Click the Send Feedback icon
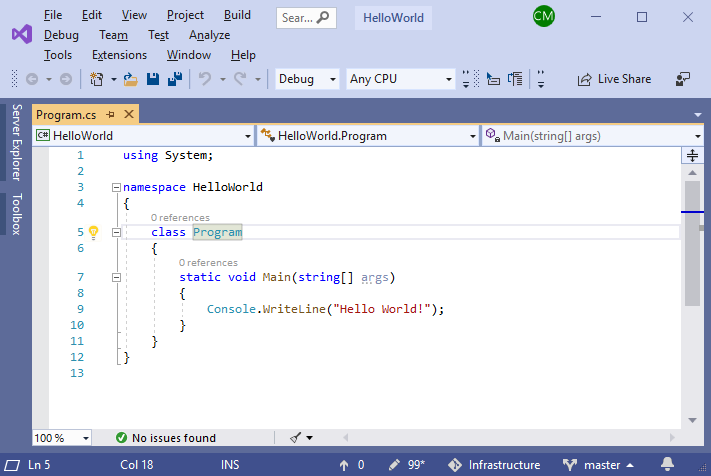 pos(683,79)
